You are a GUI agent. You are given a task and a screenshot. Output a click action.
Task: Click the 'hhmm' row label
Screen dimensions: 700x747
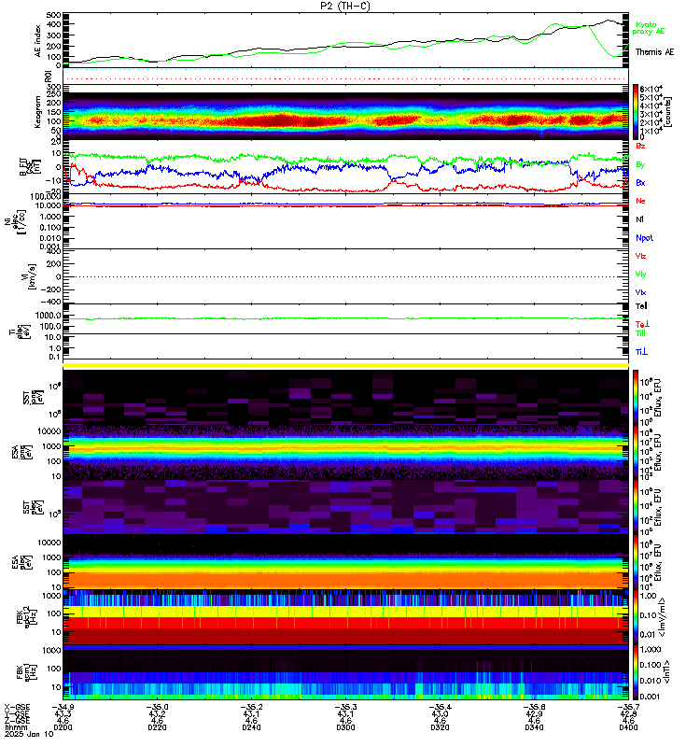click(16, 727)
